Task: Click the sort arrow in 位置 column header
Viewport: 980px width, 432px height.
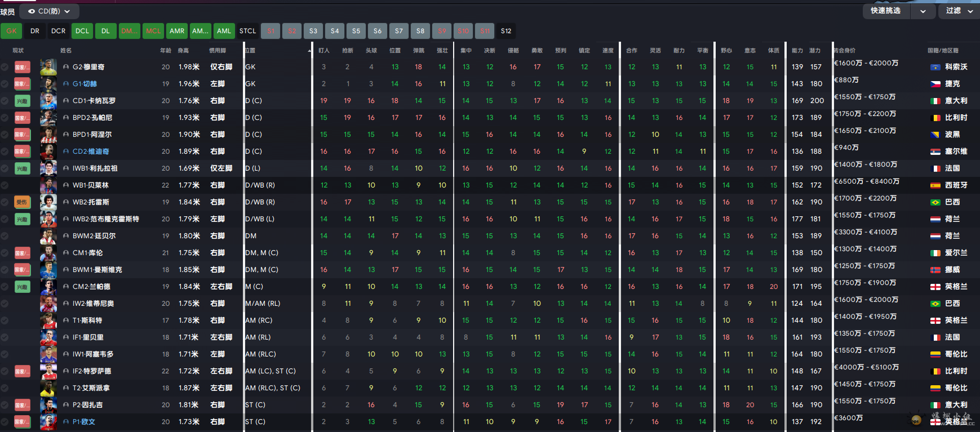Action: [309, 51]
